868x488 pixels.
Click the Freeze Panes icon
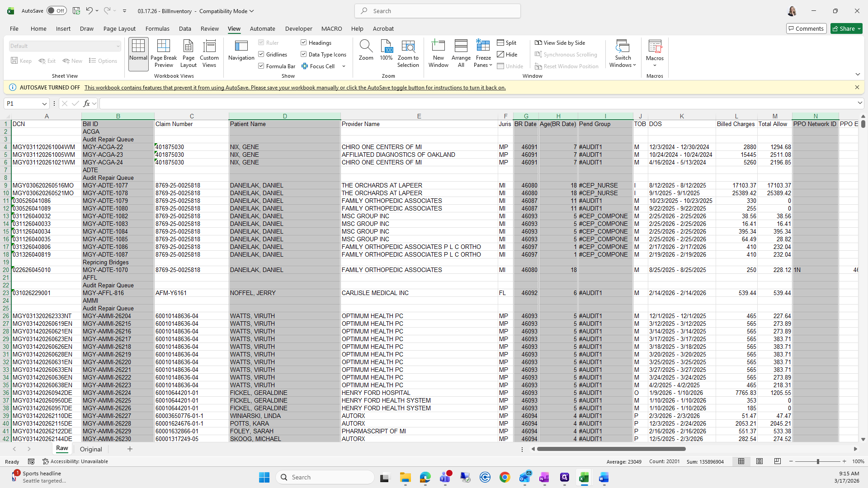coord(483,46)
